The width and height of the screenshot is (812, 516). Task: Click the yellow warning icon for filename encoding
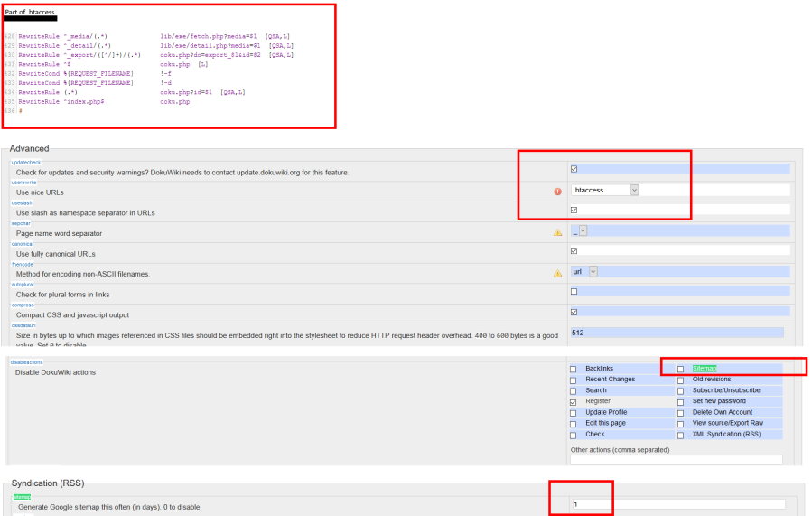pos(557,274)
